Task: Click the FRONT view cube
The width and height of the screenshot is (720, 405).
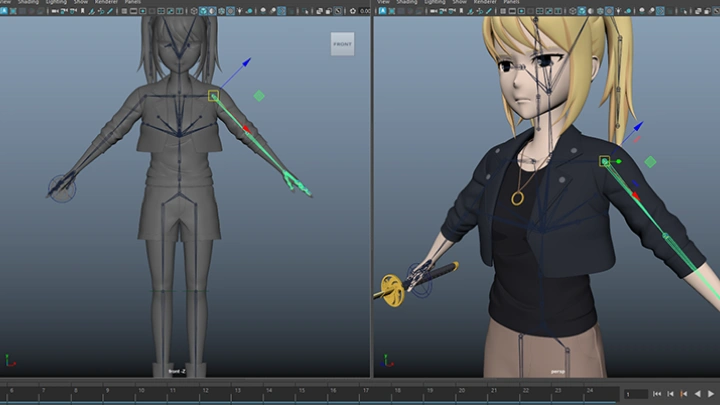Action: coord(343,44)
